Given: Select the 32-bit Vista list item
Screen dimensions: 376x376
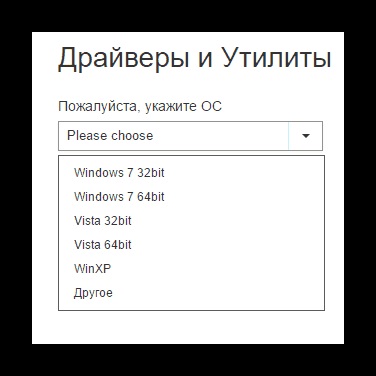Looking at the screenshot, I should pos(191,221).
